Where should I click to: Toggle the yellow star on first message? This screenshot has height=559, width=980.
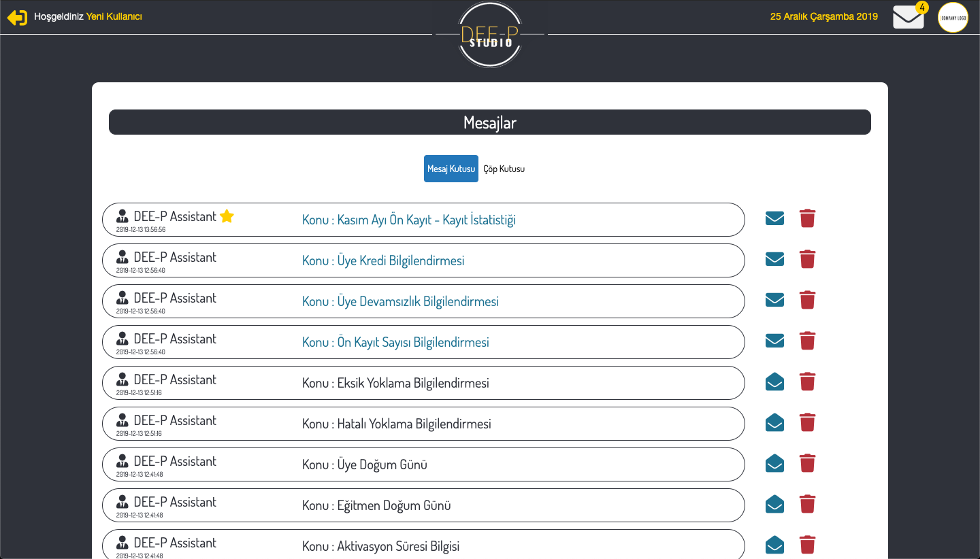pos(227,216)
